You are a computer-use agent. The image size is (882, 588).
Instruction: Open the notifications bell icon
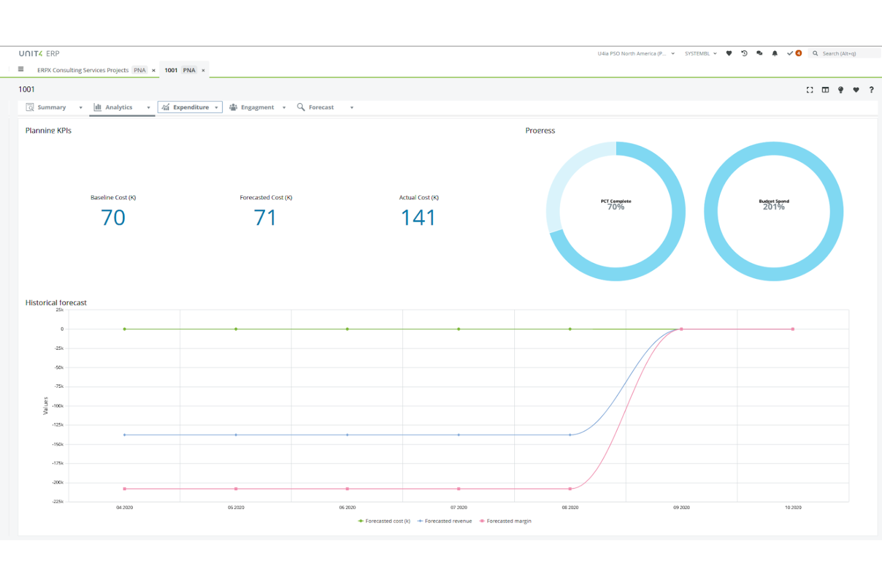(774, 53)
